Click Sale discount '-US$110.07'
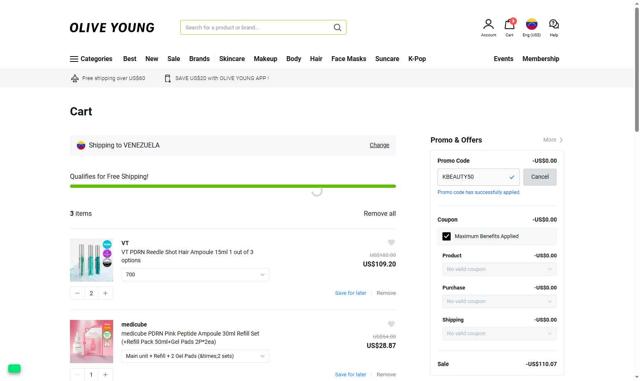 541,364
